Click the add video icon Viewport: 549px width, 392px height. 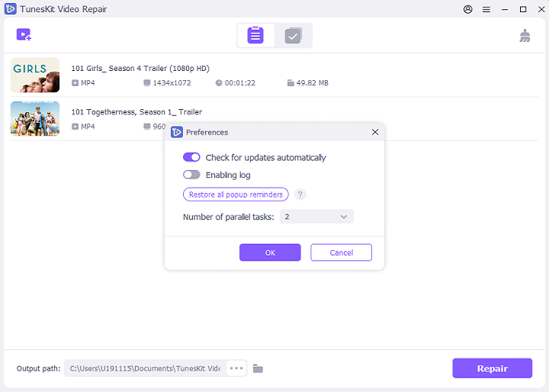(24, 34)
